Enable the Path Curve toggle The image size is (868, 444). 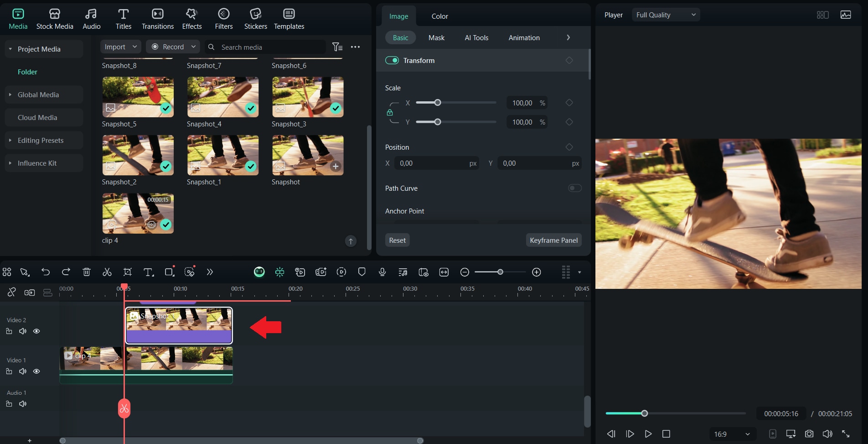point(575,188)
